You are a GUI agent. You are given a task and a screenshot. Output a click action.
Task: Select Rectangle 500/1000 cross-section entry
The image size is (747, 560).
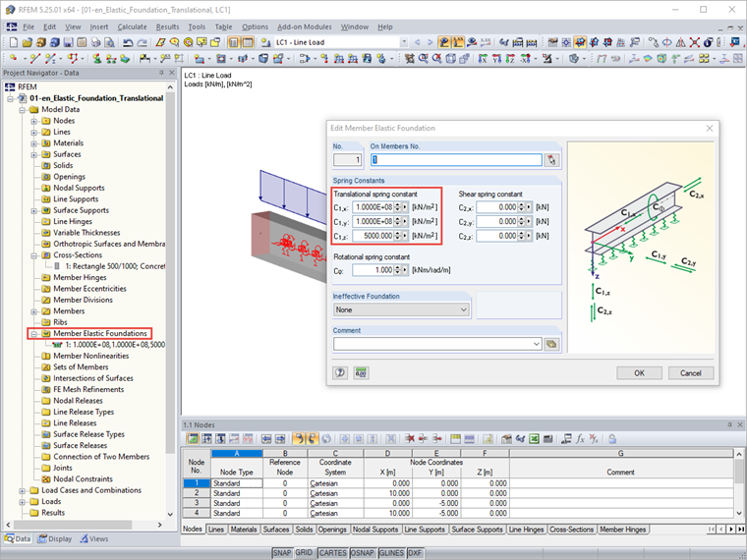pyautogui.click(x=115, y=266)
